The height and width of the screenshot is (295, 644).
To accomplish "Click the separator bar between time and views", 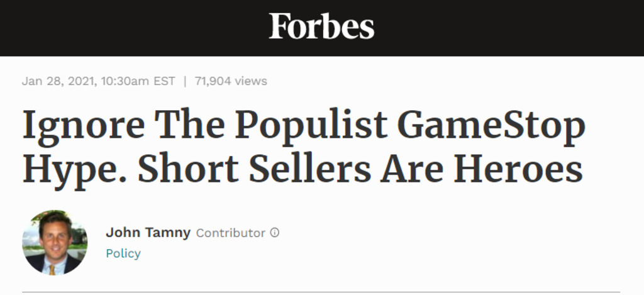I will [x=185, y=81].
